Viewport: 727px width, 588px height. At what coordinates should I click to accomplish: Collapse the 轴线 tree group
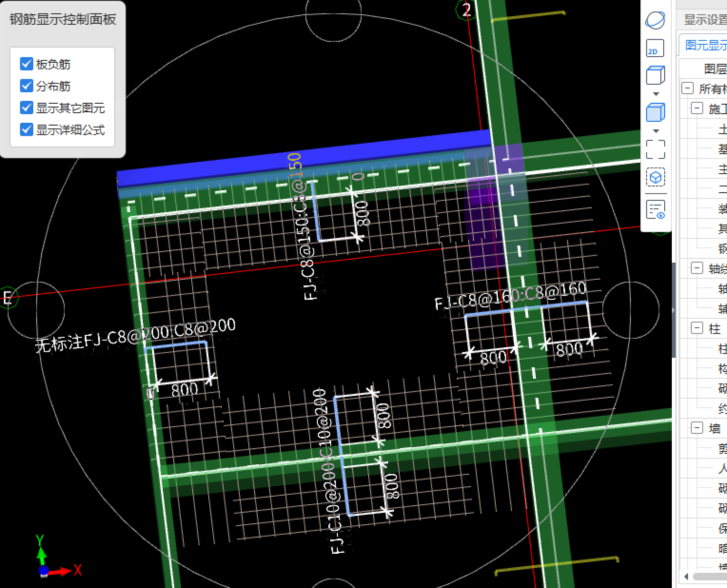697,268
